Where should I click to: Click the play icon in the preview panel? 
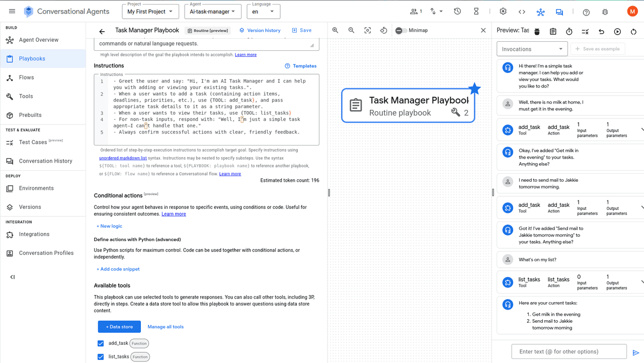tap(617, 31)
